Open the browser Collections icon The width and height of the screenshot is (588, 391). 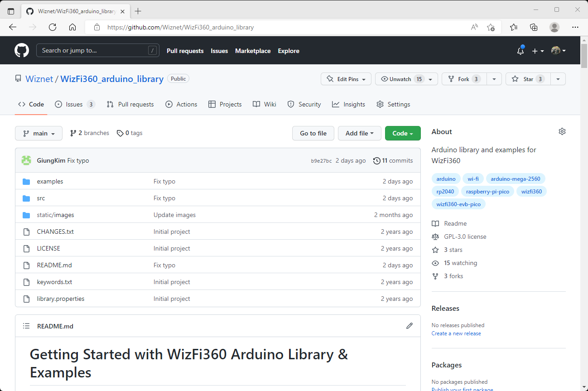[534, 27]
